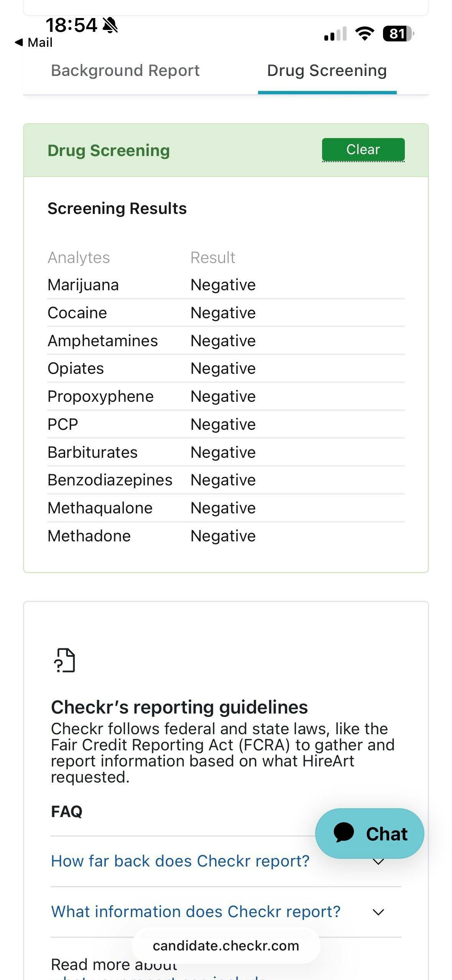
Task: Tap the Marijuana result row
Action: (x=226, y=285)
